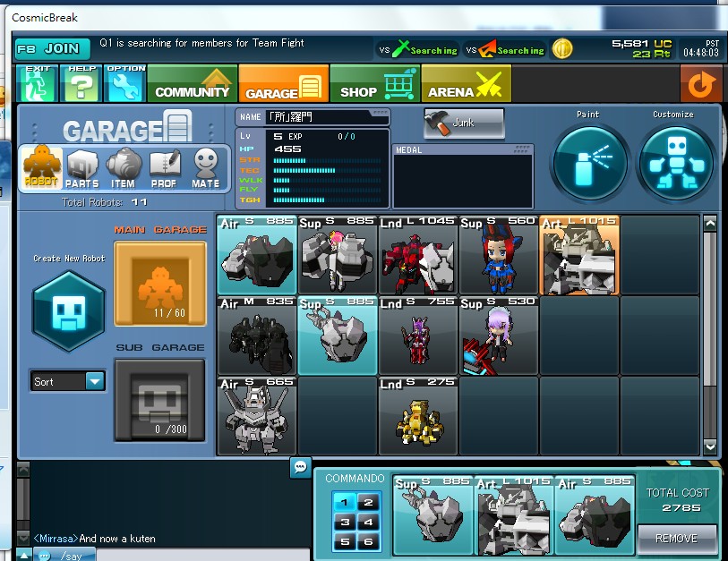
Task: Click the MEDAL panel
Action: (463, 176)
